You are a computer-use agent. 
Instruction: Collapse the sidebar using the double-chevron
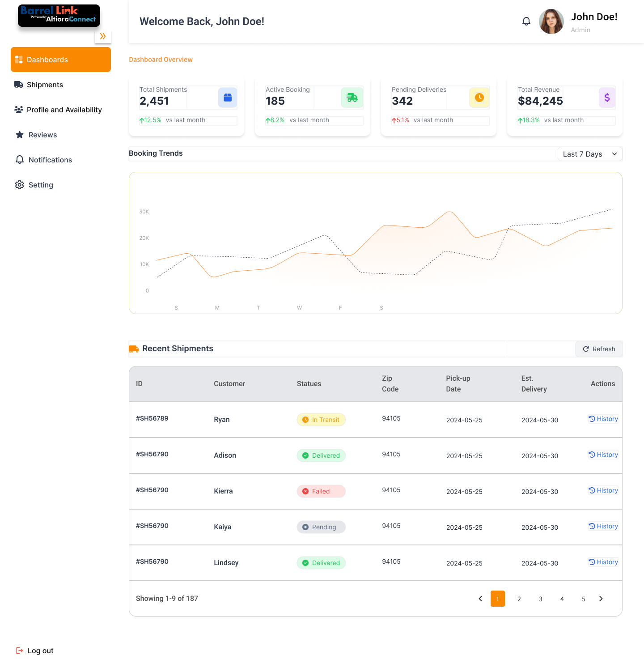click(x=103, y=37)
